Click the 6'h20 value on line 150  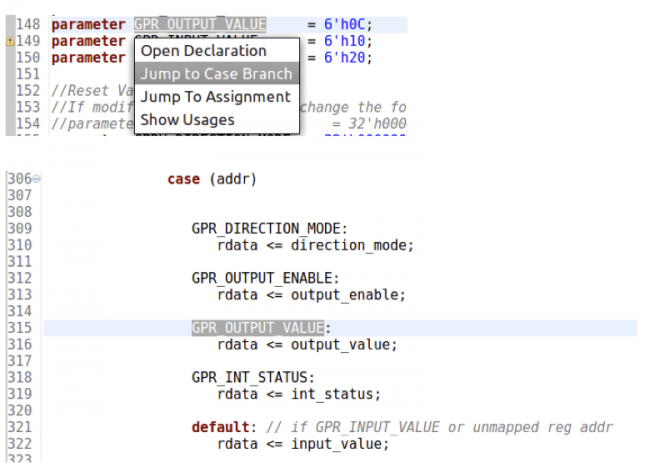(344, 58)
